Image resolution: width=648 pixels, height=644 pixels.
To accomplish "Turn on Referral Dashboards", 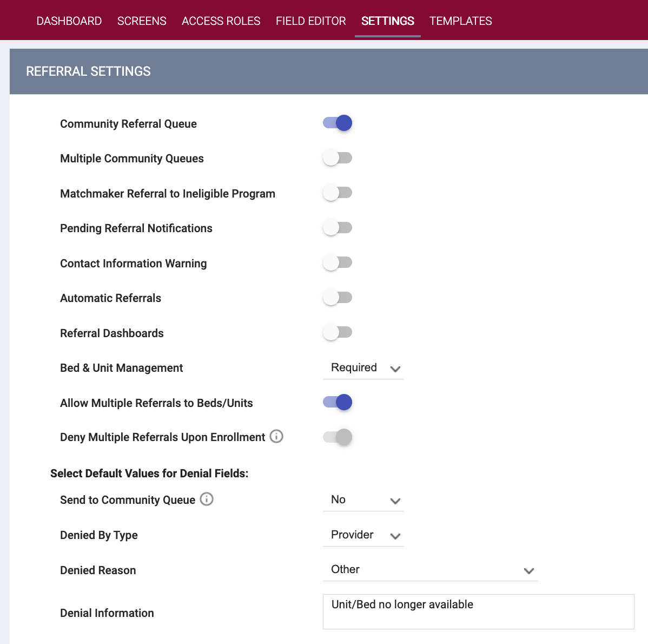I will [337, 332].
